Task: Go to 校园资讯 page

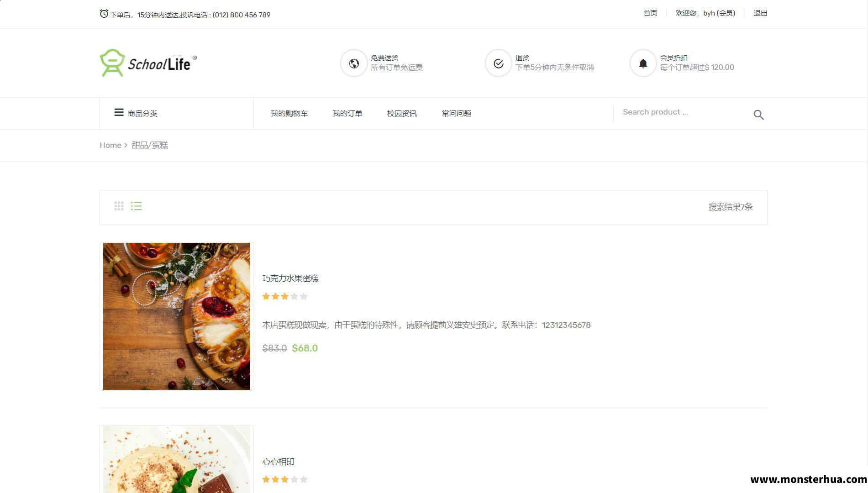Action: (x=402, y=113)
